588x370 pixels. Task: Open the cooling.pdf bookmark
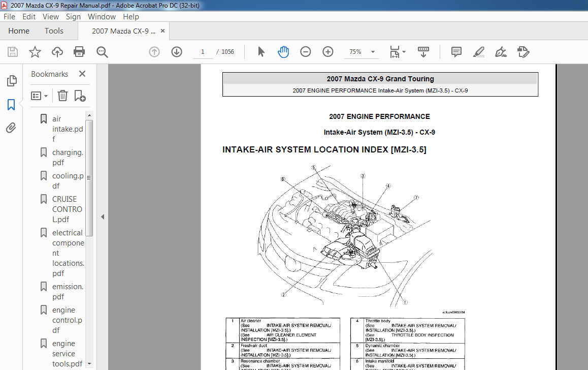(68, 180)
